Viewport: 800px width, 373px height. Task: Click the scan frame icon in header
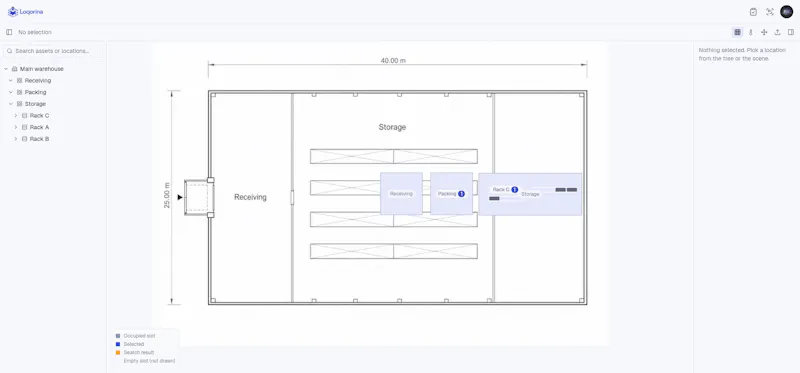tap(770, 12)
